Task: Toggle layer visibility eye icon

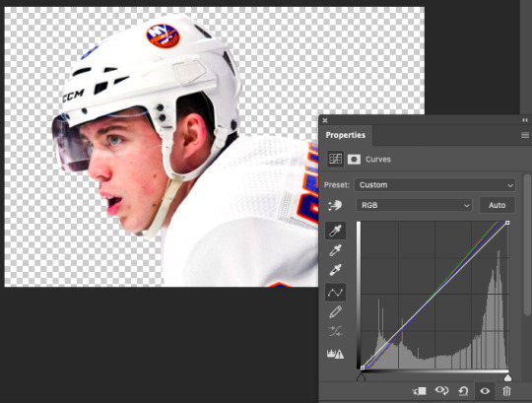Action: (485, 391)
